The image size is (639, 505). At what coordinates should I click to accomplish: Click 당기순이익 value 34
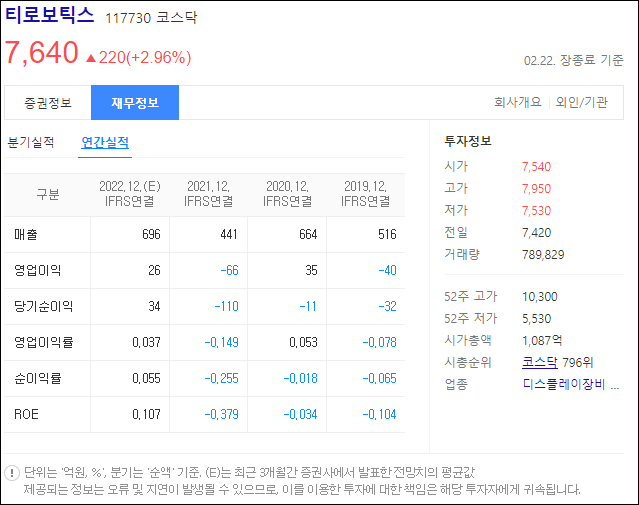pos(154,306)
